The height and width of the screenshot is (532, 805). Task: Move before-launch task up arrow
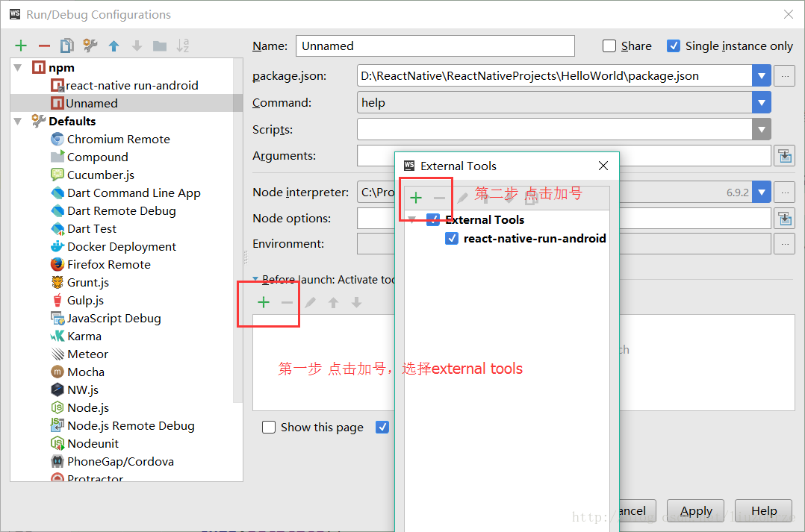[334, 303]
